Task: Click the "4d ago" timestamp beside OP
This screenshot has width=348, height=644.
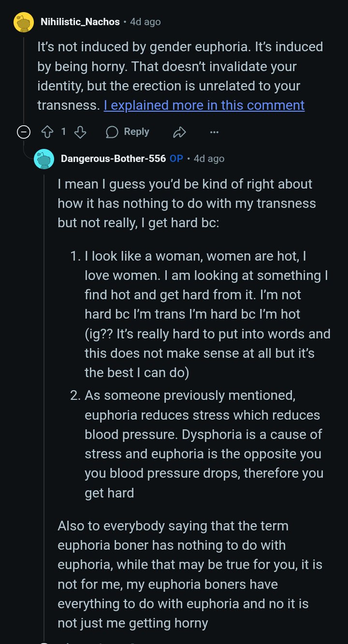Action: click(x=209, y=159)
